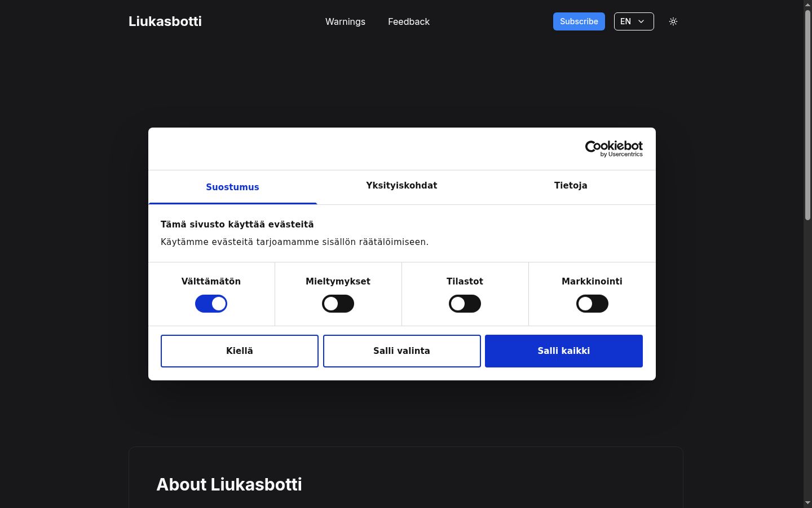Viewport: 812px width, 508px height.
Task: Click the Cookiebot by Usercentrics logo
Action: pos(614,148)
